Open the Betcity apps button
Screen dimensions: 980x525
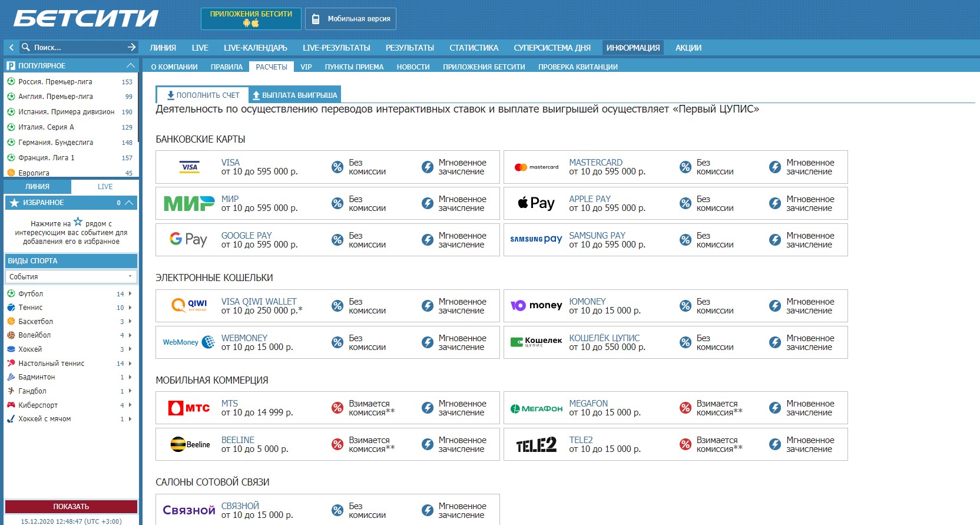(x=251, y=19)
